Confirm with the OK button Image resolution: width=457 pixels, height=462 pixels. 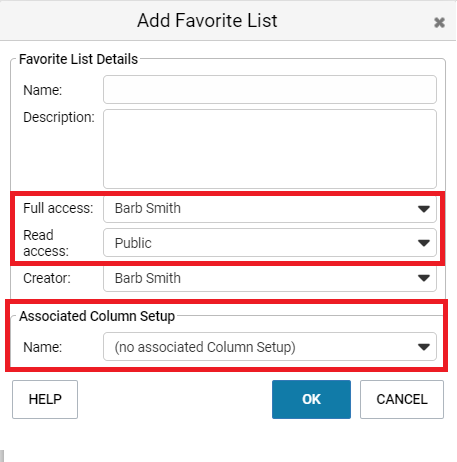[x=311, y=399]
